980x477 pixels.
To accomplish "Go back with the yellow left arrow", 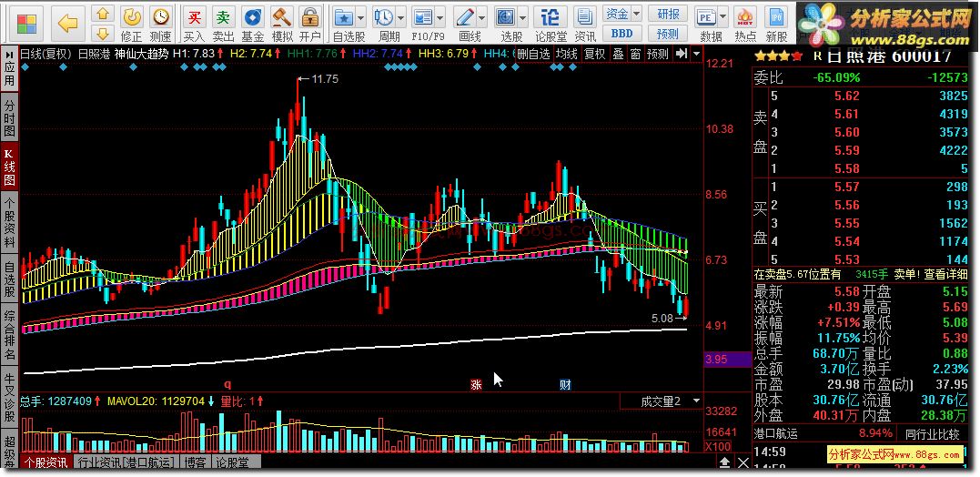I will (67, 24).
